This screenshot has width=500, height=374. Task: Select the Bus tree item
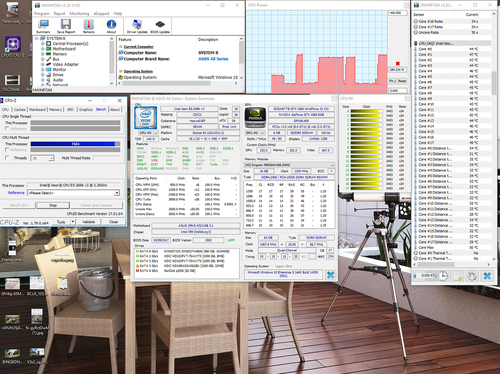point(56,59)
